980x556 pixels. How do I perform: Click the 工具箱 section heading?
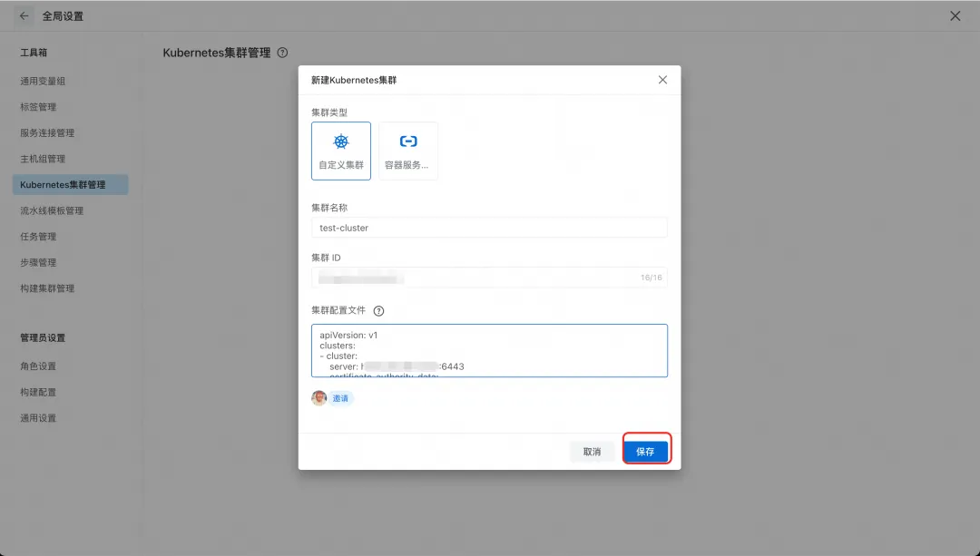(x=34, y=53)
